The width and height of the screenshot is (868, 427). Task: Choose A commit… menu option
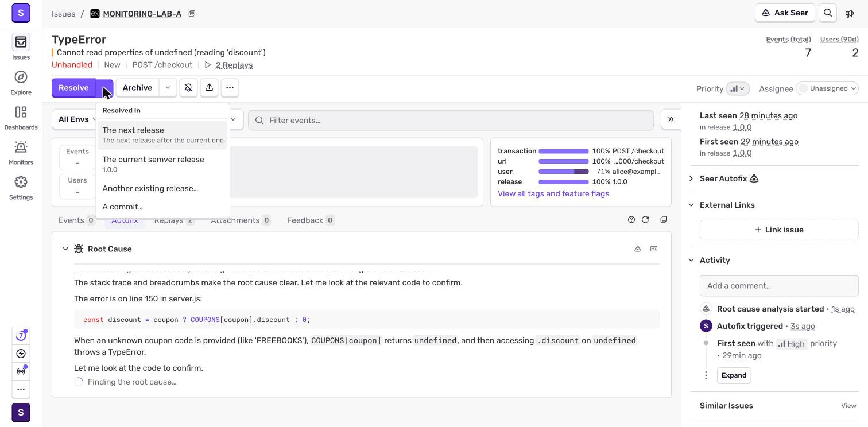point(162,207)
